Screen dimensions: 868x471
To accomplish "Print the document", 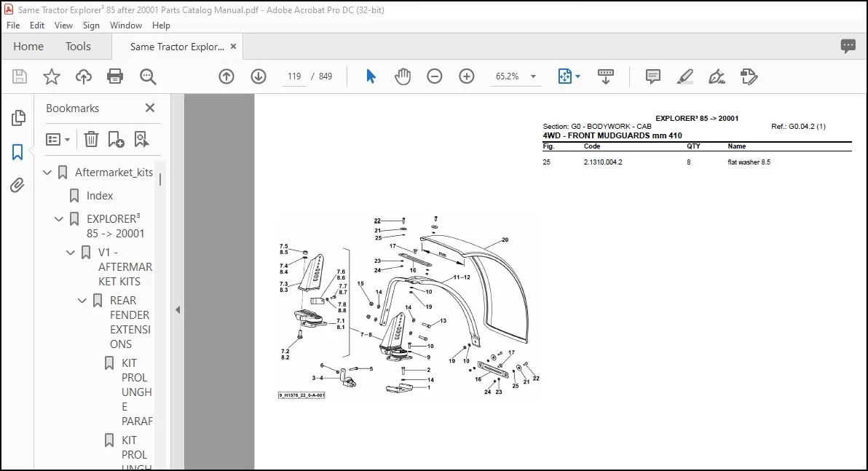I will (x=115, y=76).
